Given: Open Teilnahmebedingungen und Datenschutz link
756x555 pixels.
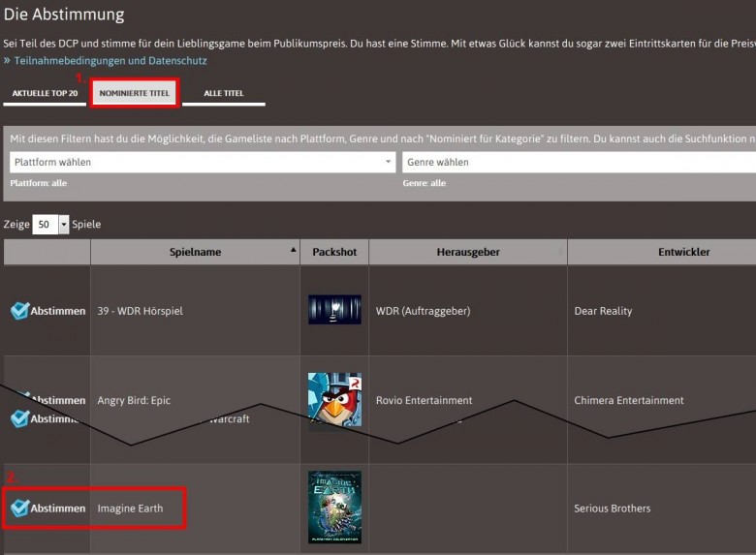Looking at the screenshot, I should [110, 61].
